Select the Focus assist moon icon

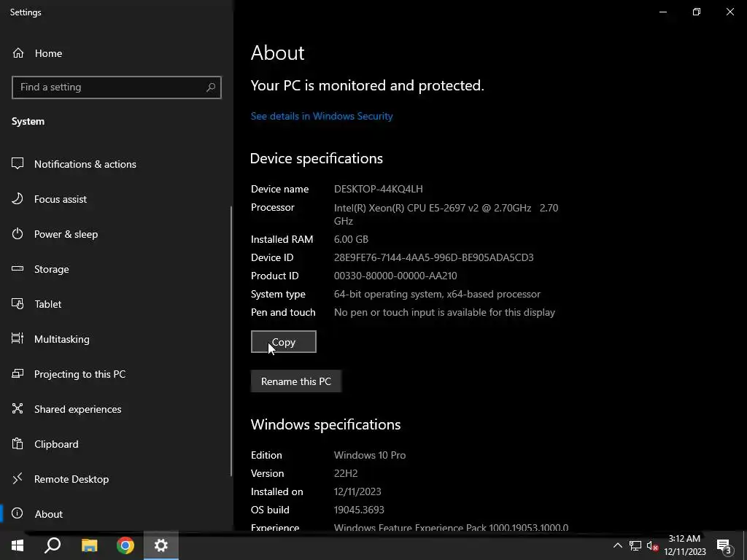pyautogui.click(x=18, y=198)
